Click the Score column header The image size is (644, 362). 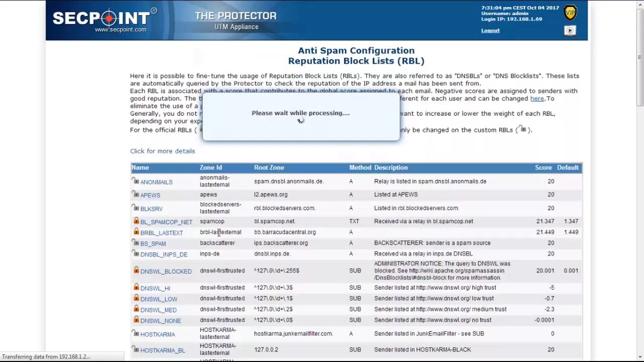click(x=543, y=167)
